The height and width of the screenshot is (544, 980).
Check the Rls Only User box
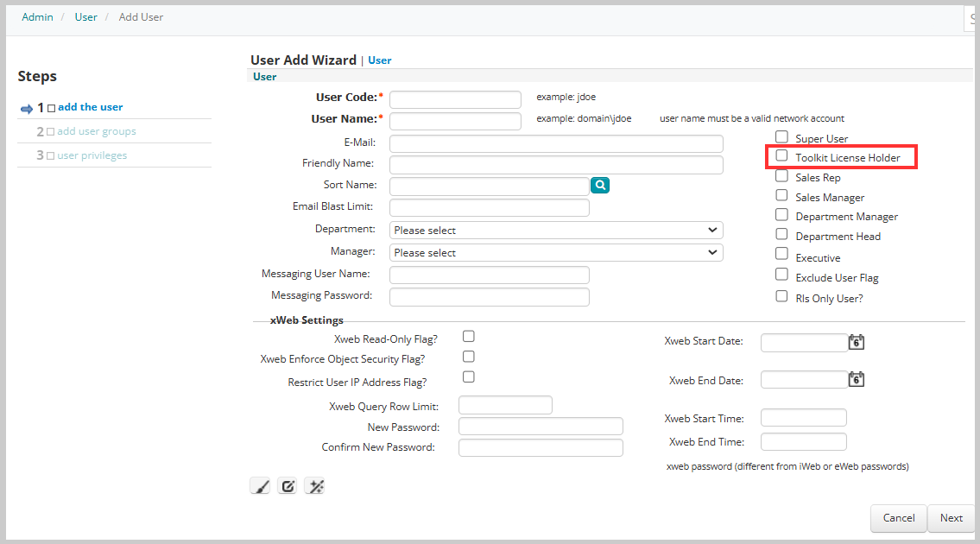(x=781, y=296)
